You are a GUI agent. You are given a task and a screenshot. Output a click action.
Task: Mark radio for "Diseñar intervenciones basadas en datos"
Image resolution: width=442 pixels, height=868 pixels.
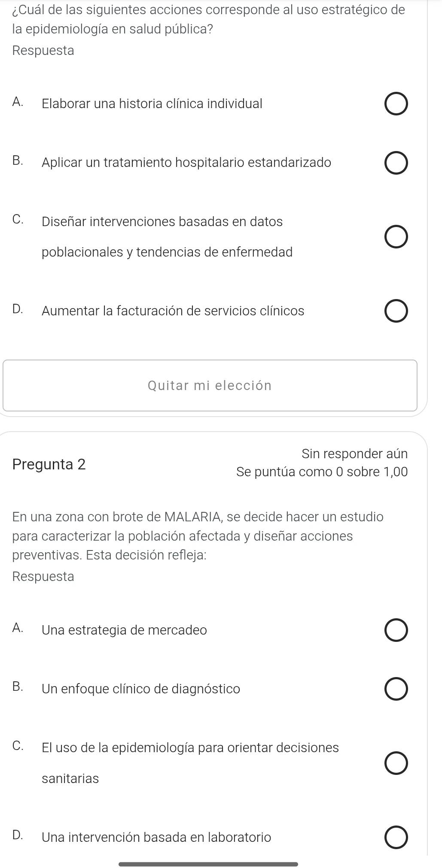tap(396, 237)
